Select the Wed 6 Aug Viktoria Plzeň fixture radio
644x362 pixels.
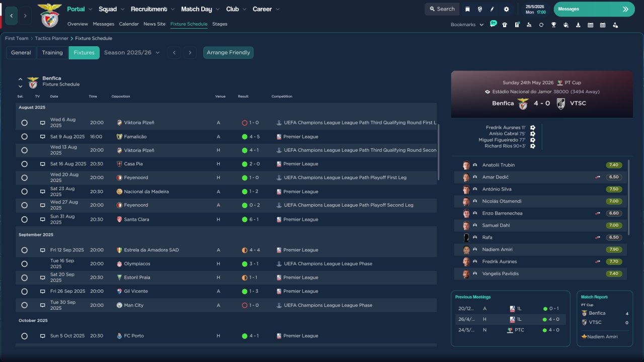click(24, 123)
